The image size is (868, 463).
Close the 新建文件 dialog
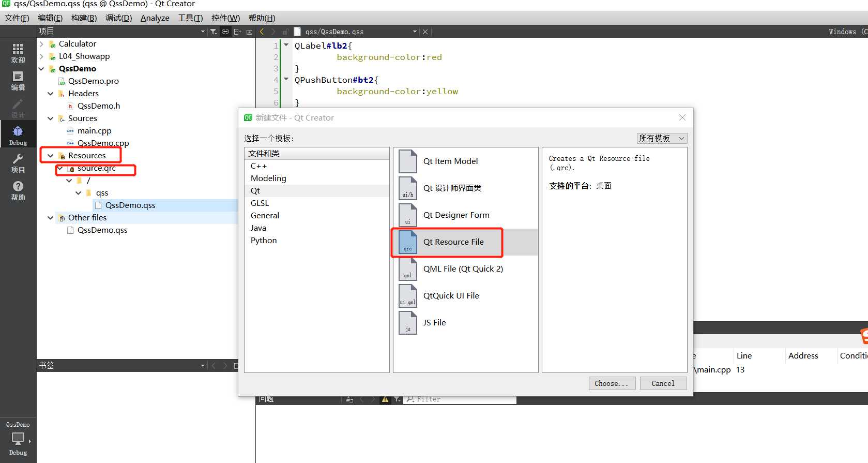click(x=682, y=117)
